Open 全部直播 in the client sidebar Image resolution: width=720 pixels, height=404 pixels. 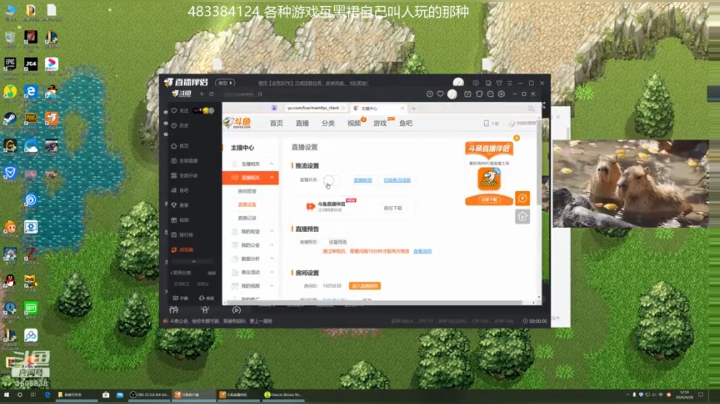pos(185,161)
